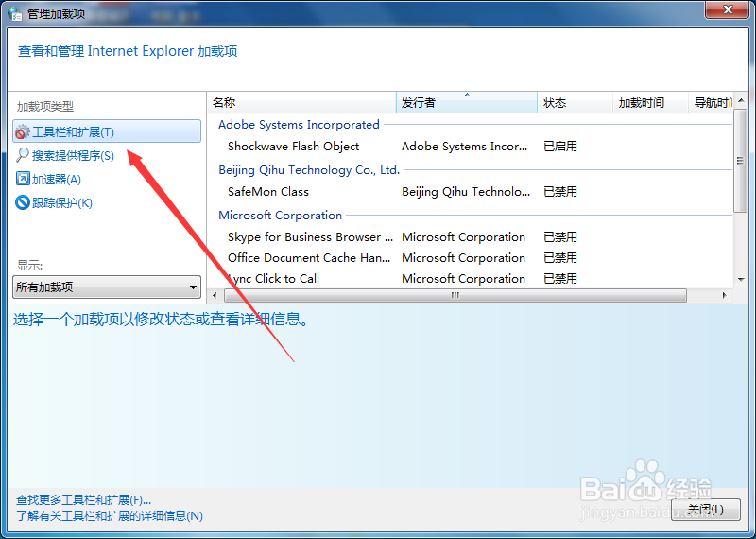Open 了解有关工具栏和扩展的详细信息(N) link
Viewport: 756px width, 539px height.
(110, 516)
